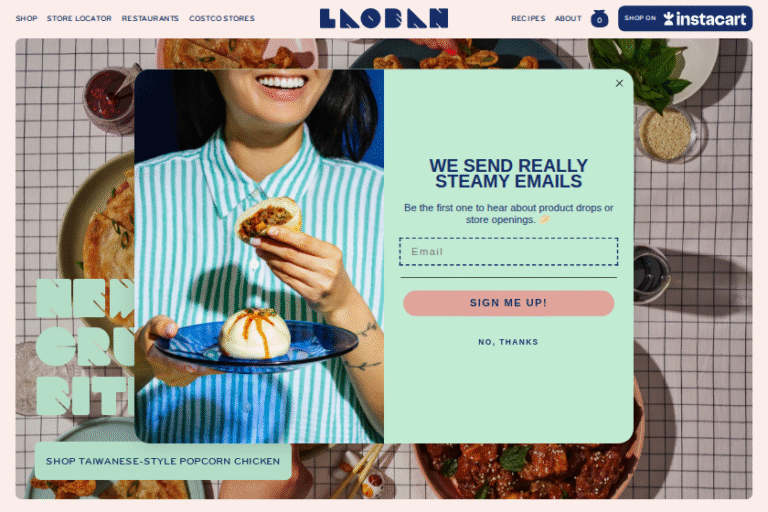Click the popup photo of woman holding bao
This screenshot has height=512, width=768.
point(259,256)
